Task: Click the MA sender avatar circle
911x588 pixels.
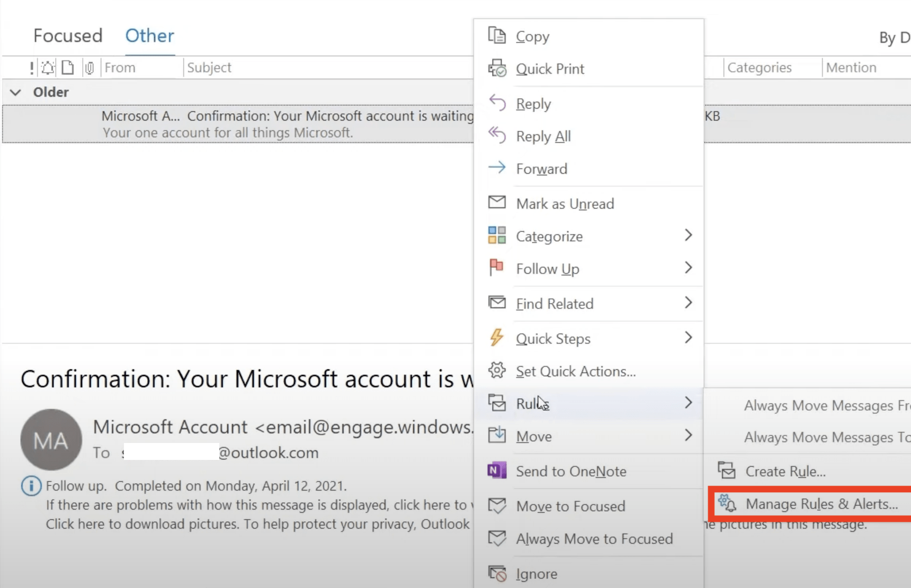Action: point(51,439)
